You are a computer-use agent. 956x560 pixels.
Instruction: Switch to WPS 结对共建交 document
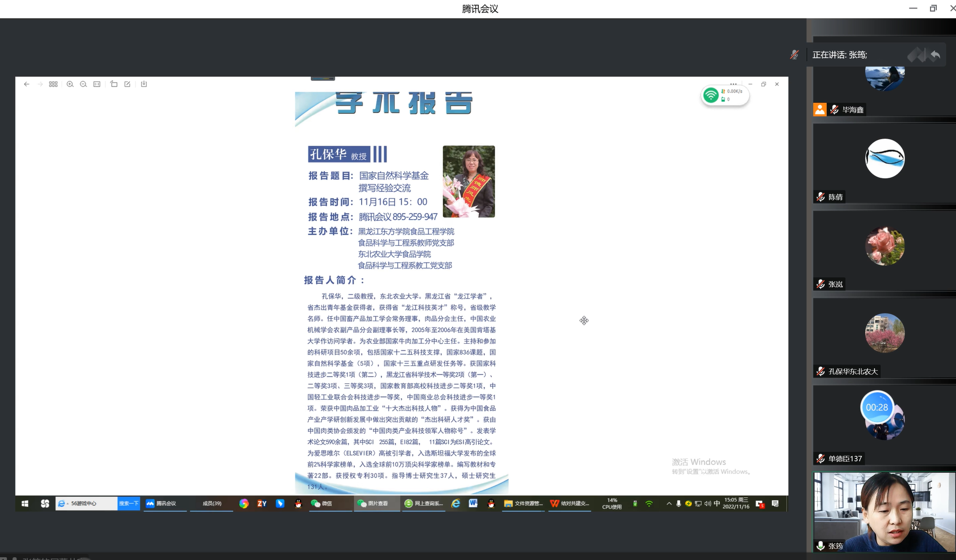click(x=570, y=504)
